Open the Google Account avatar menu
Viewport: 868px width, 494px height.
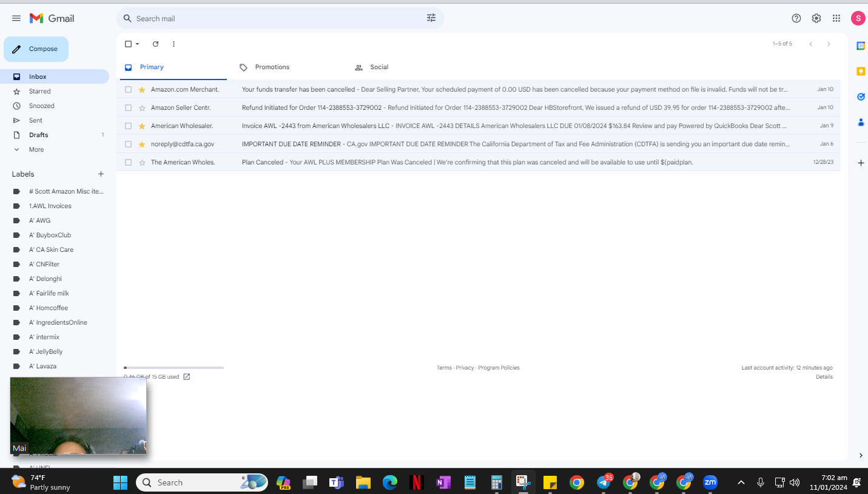[858, 18]
